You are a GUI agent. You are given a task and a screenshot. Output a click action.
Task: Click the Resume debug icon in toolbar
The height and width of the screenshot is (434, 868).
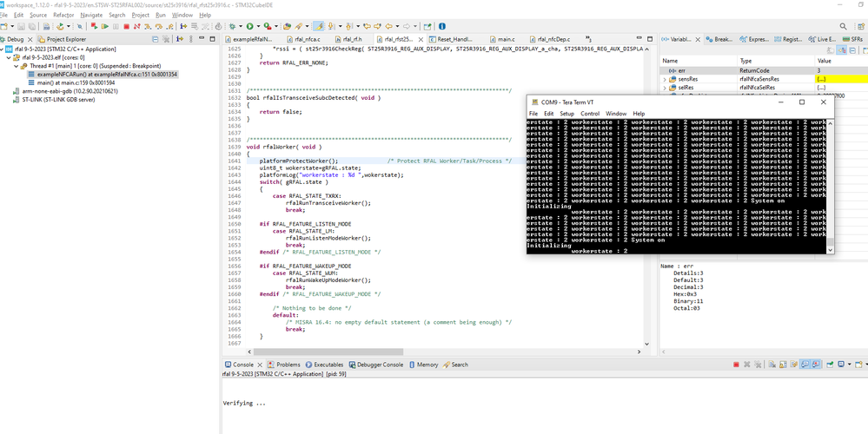(105, 26)
